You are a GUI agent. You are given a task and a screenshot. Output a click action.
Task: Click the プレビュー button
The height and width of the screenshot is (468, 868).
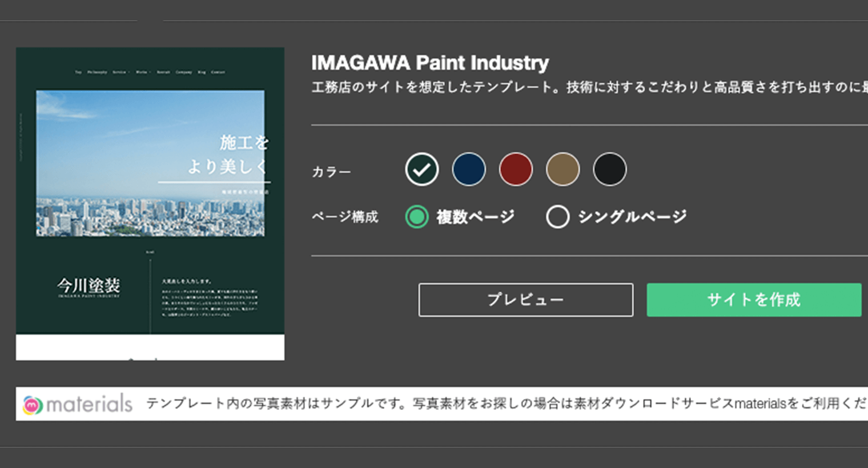[525, 300]
